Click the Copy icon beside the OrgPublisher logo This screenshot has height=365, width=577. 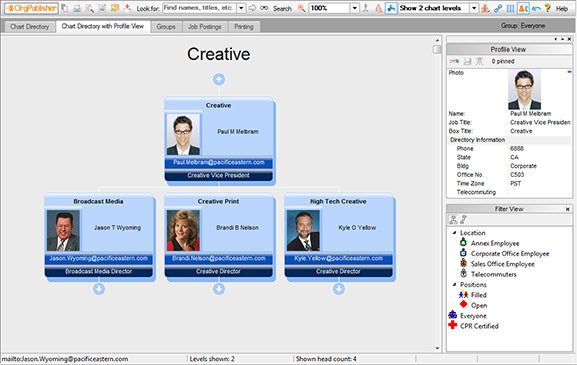[64, 8]
